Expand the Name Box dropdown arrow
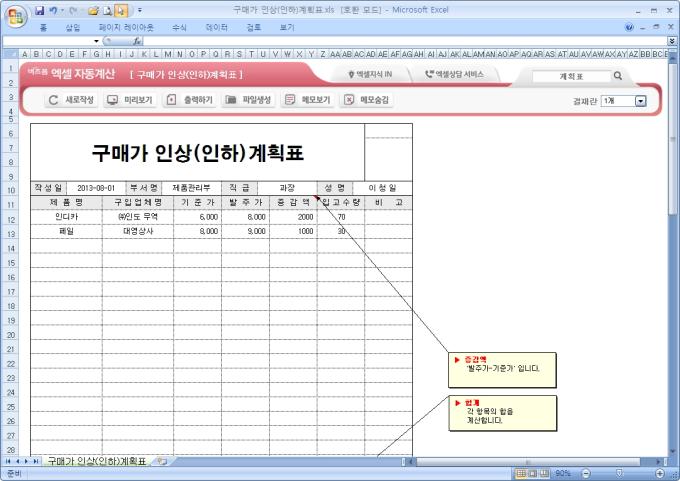The image size is (680, 481). coord(96,41)
